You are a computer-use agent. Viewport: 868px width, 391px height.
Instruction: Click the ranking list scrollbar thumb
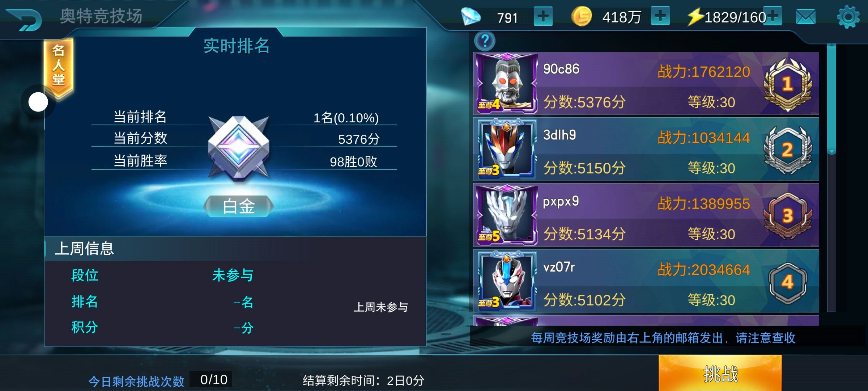[x=832, y=98]
